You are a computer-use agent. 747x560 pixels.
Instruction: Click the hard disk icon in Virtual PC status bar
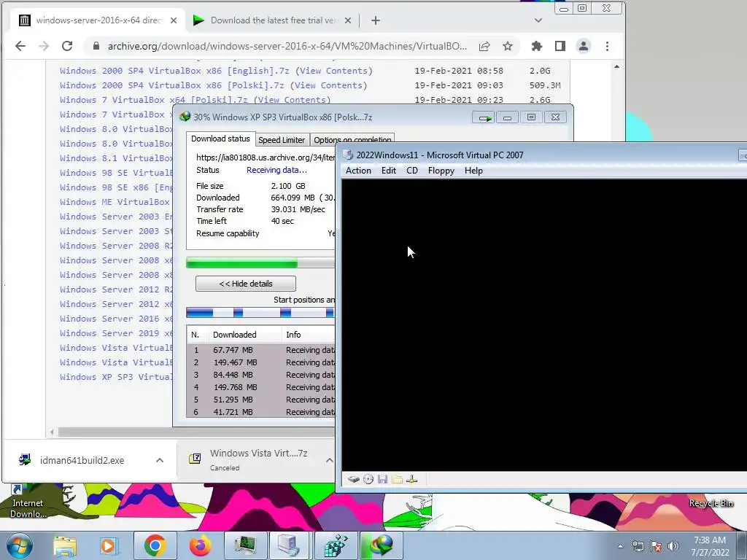[x=353, y=479]
